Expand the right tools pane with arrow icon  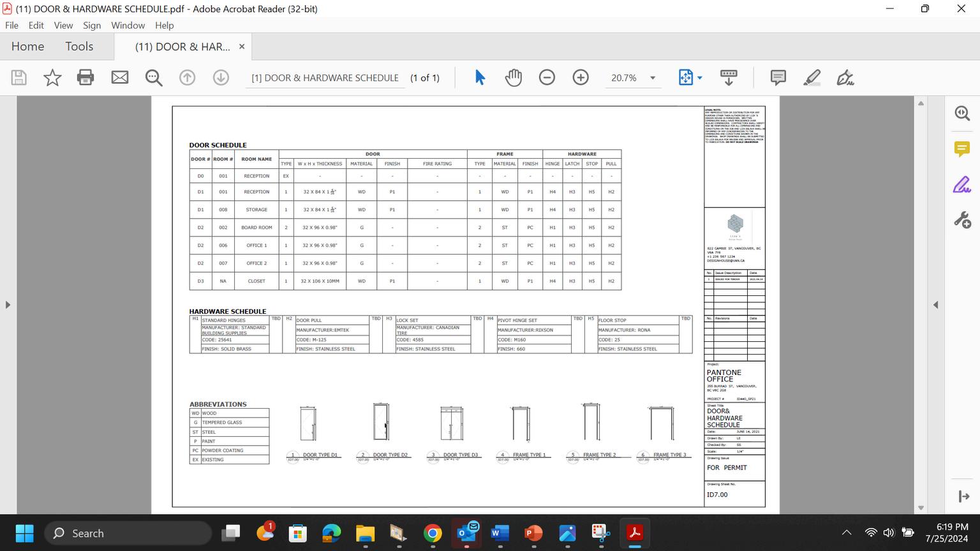(x=964, y=496)
